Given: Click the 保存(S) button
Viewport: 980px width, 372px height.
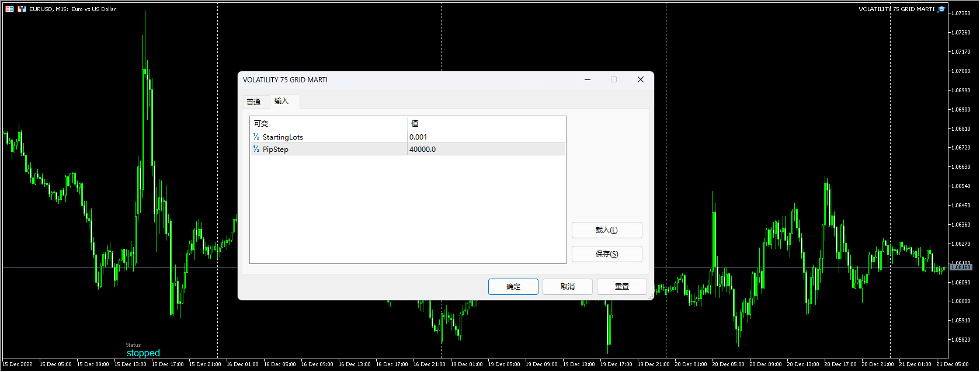Looking at the screenshot, I should pos(607,254).
